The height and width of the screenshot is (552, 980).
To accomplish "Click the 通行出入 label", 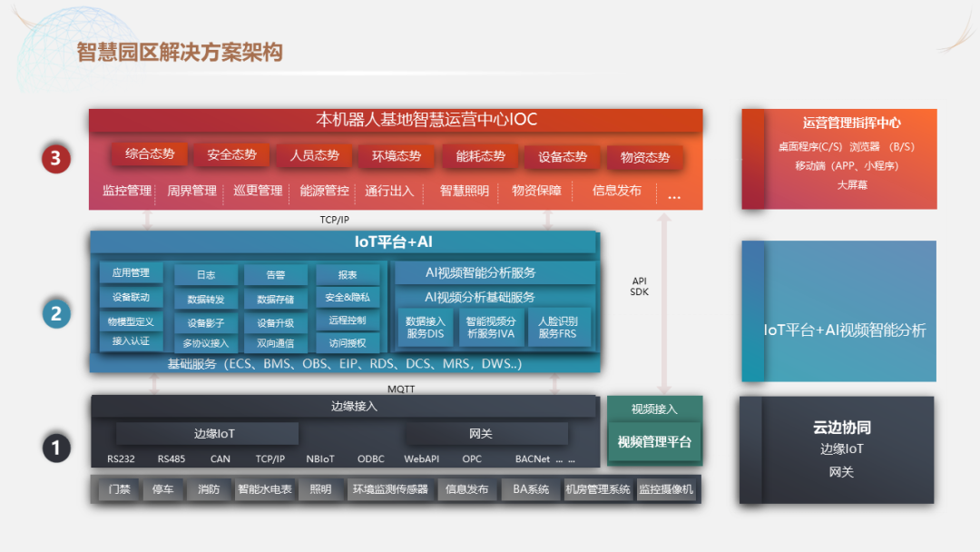I will click(x=389, y=191).
